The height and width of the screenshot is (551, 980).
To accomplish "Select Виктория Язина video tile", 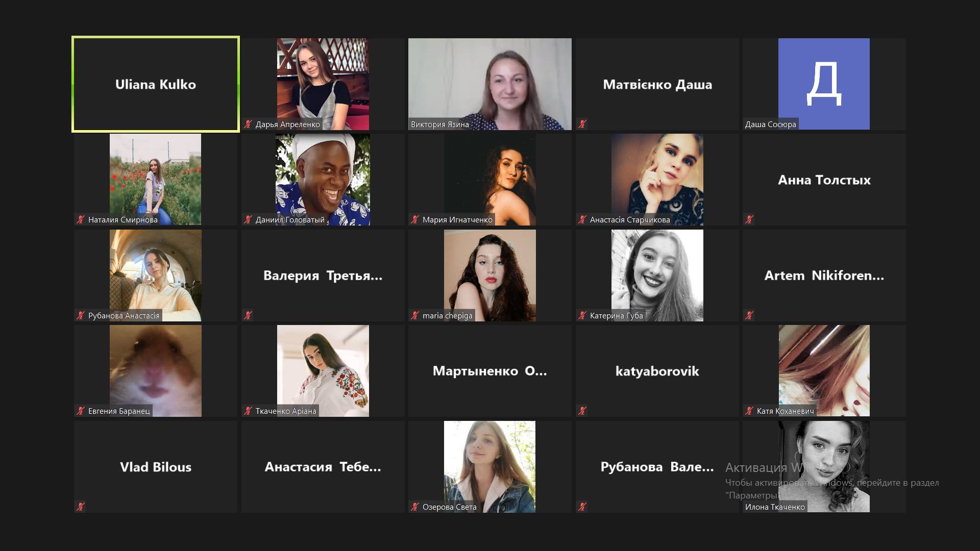I will click(x=490, y=84).
